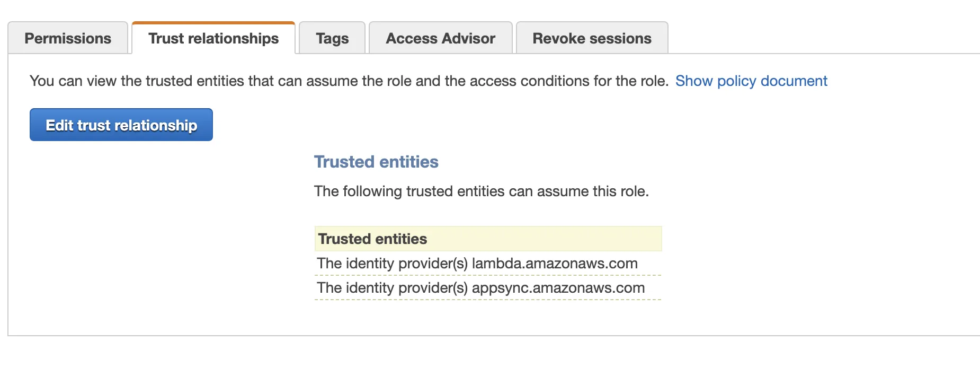The width and height of the screenshot is (980, 367).
Task: Click the "You can view the trusted entities" sentence
Action: 349,81
